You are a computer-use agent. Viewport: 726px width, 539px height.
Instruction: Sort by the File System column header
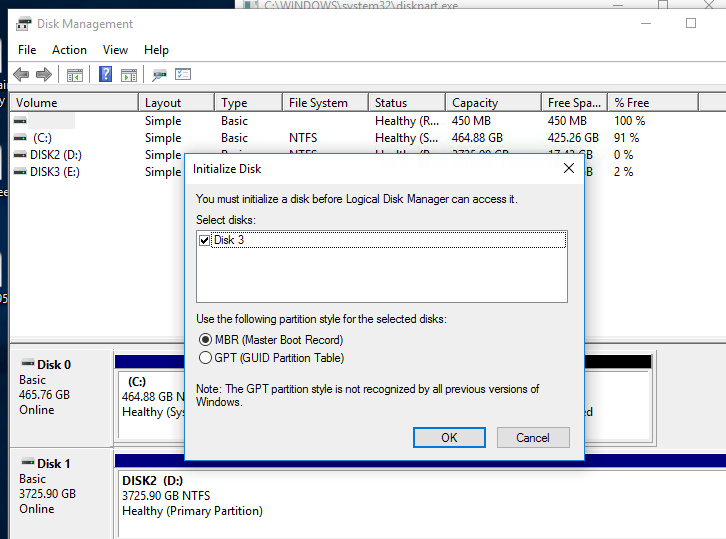tap(325, 102)
